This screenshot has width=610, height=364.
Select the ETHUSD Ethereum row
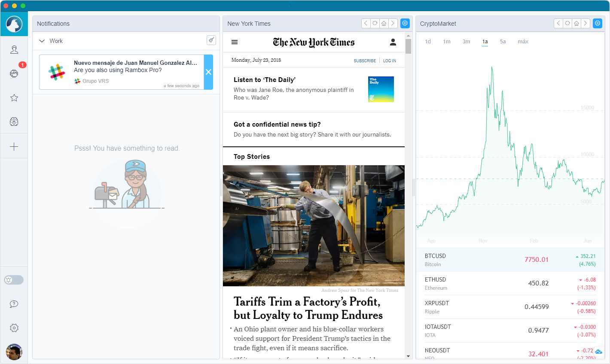tap(510, 283)
